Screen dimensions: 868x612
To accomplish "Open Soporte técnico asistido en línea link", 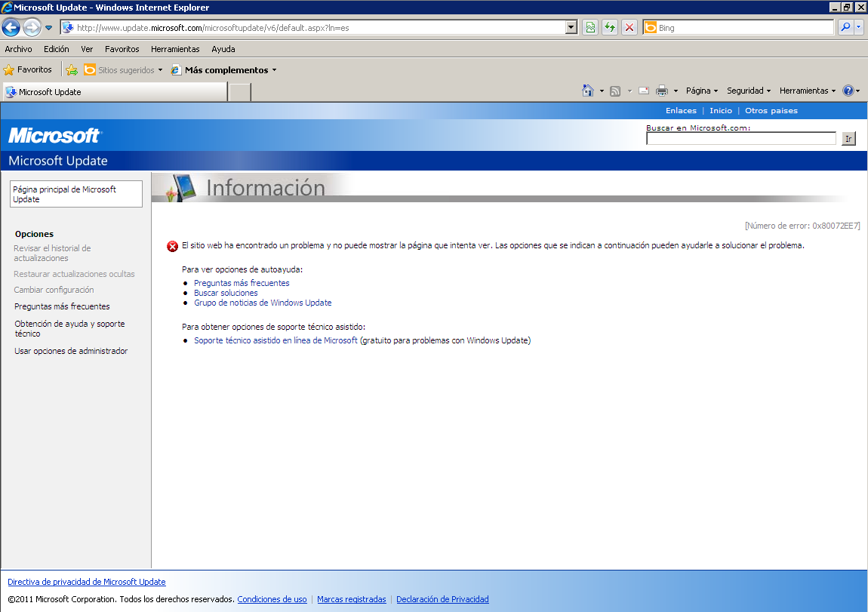I will pyautogui.click(x=275, y=340).
